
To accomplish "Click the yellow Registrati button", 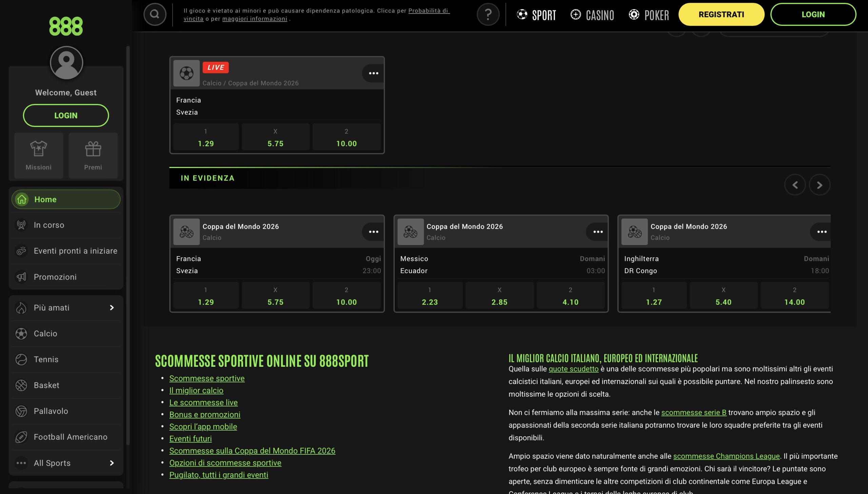I will (x=721, y=14).
